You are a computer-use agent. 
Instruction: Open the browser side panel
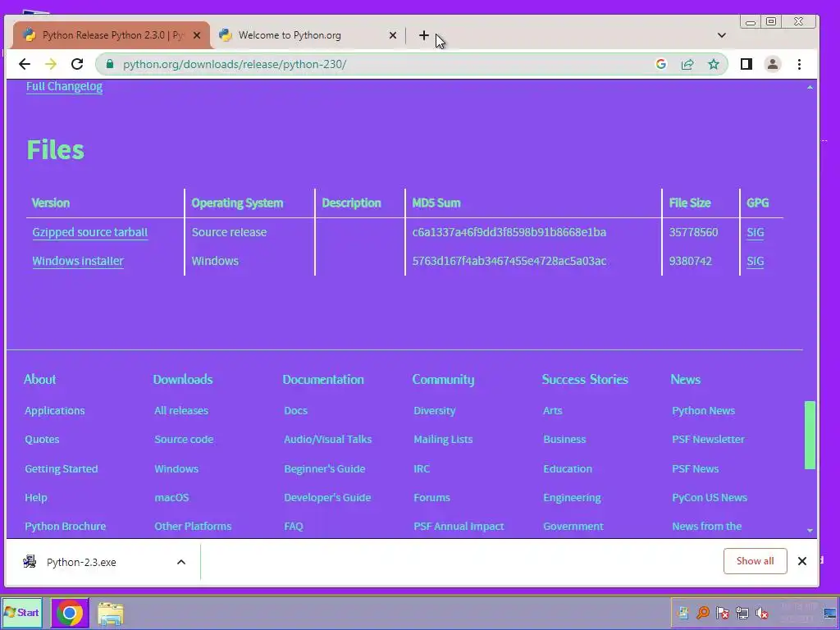(x=746, y=64)
